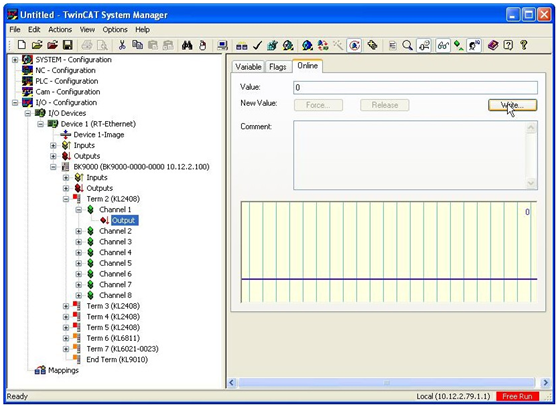This screenshot has width=558, height=407.
Task: Select the Output tree item
Action: 123,221
